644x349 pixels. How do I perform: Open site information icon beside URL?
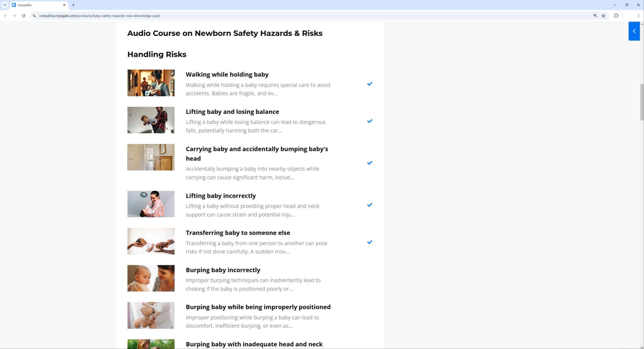pyautogui.click(x=34, y=16)
